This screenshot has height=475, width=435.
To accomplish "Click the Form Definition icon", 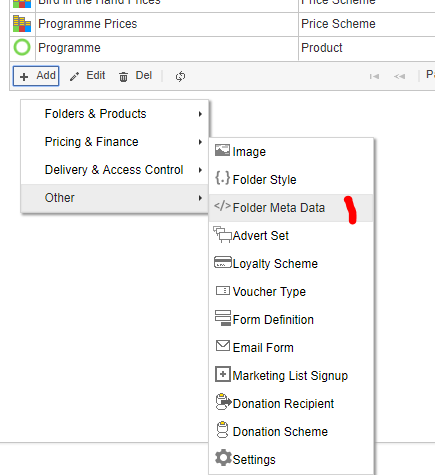I will [x=223, y=318].
